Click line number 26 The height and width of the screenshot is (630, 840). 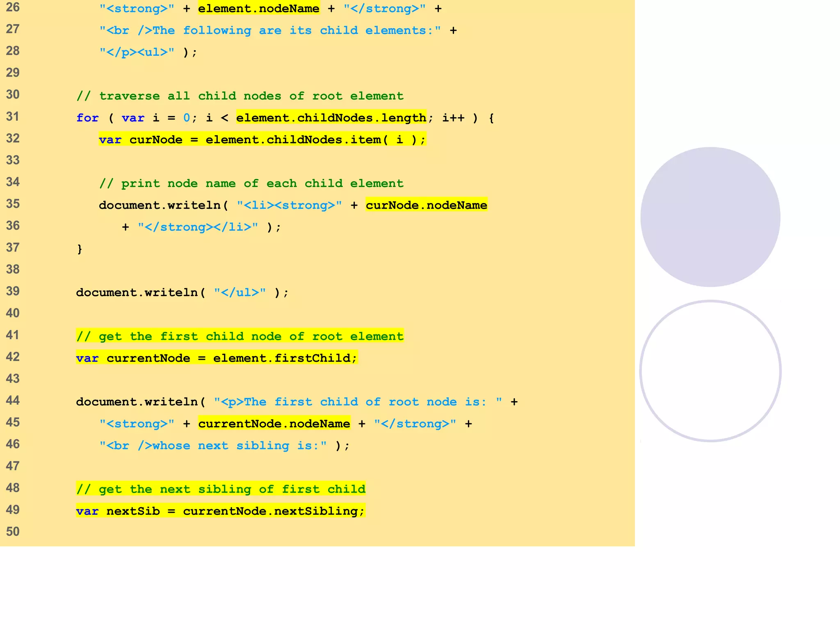click(x=13, y=7)
